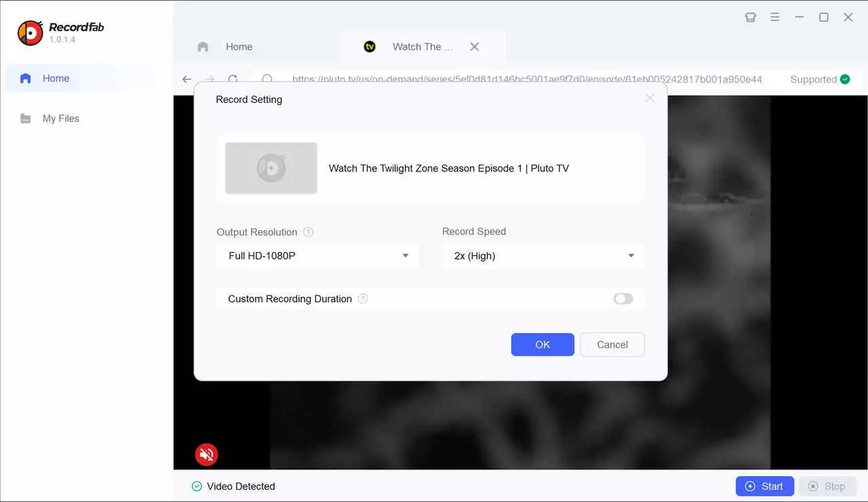Go back with the browser arrow
The image size is (868, 502).
coord(187,79)
